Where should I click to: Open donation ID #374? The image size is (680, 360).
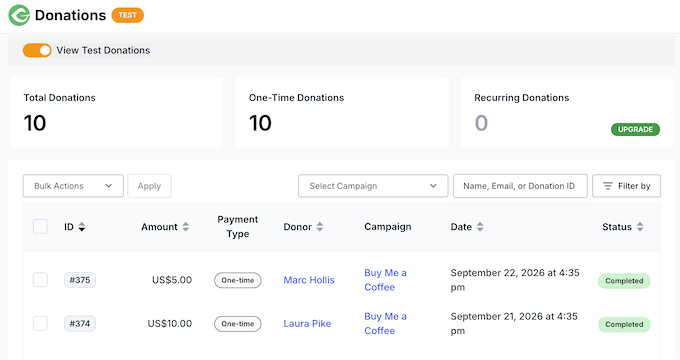coord(80,324)
